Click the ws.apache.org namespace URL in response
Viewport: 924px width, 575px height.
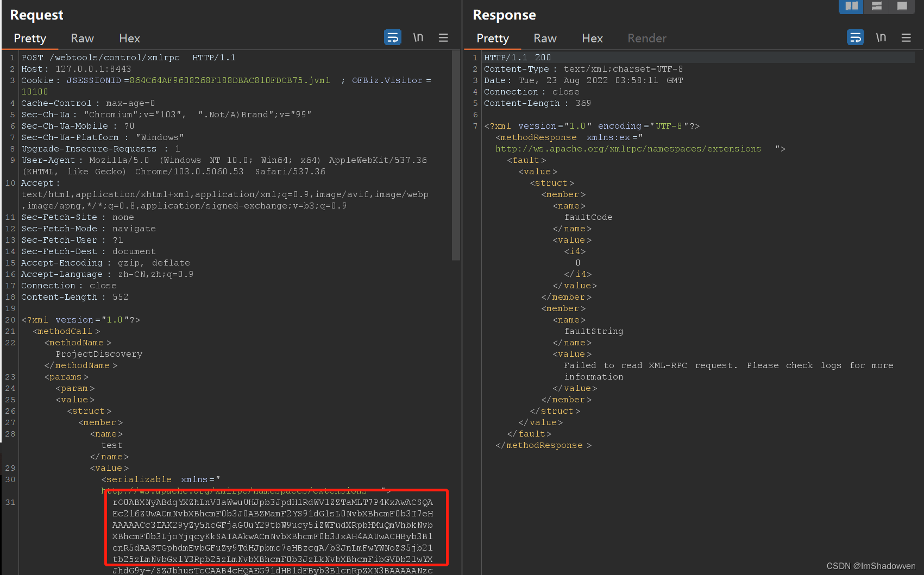[628, 149]
